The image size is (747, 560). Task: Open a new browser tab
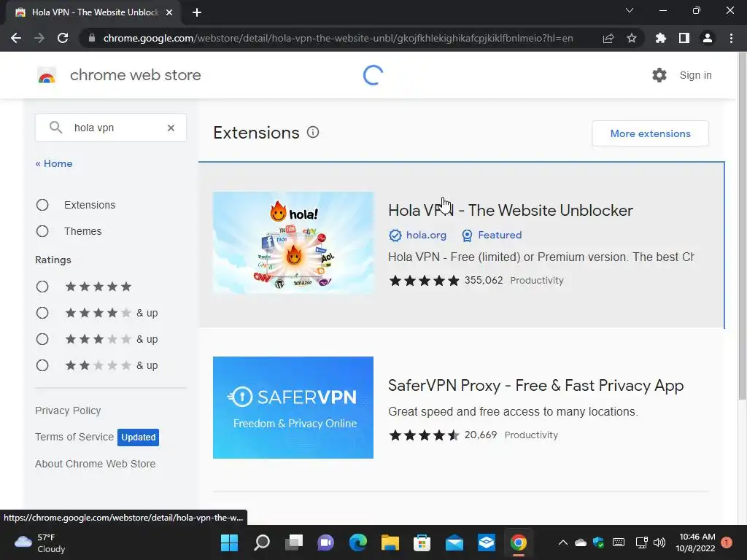pos(197,12)
